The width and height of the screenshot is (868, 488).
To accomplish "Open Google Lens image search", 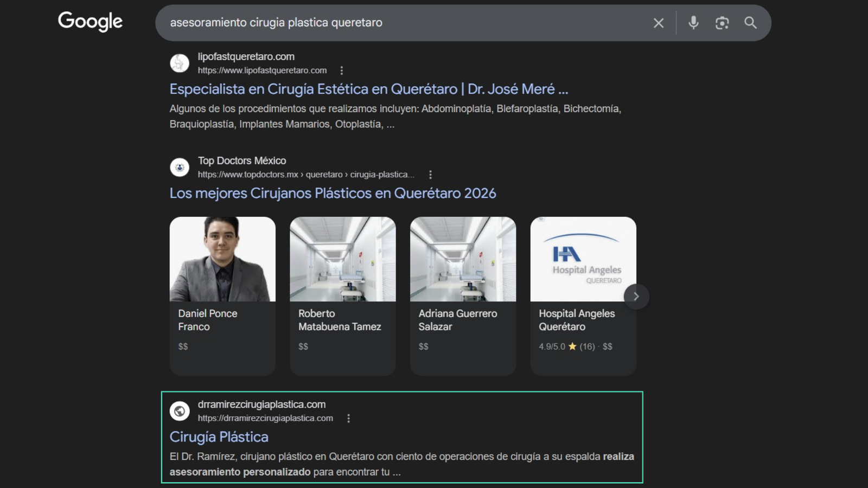I will point(722,23).
